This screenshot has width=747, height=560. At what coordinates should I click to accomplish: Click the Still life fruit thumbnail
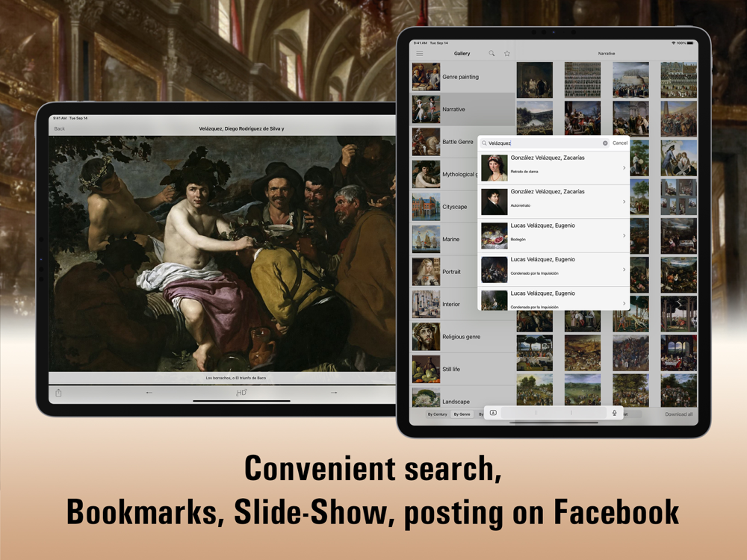click(426, 369)
